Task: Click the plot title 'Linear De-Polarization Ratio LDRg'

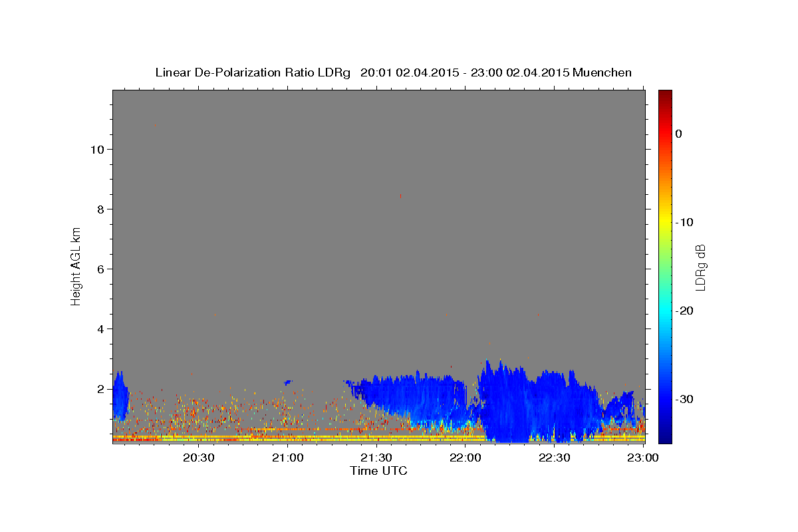Action: point(252,72)
